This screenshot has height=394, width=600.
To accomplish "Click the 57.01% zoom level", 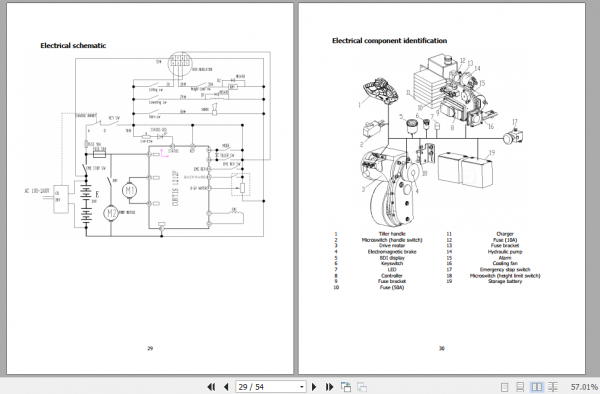I will click(583, 387).
